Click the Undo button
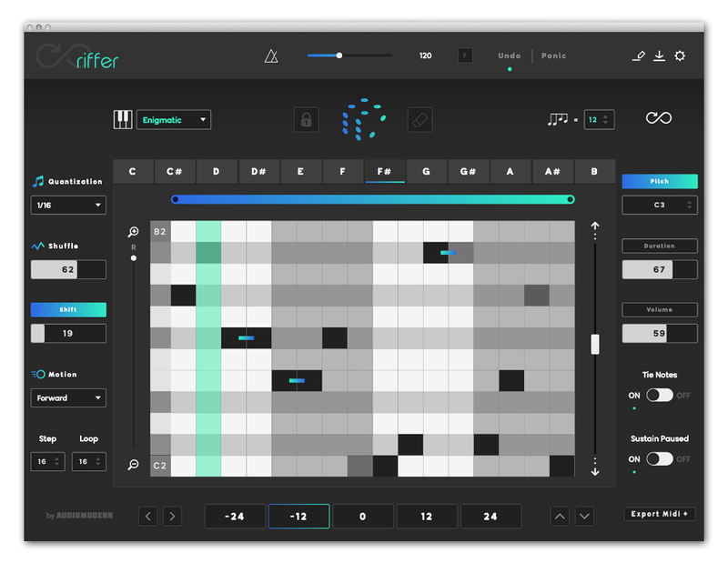Screen dimensions: 728x563 coord(510,55)
